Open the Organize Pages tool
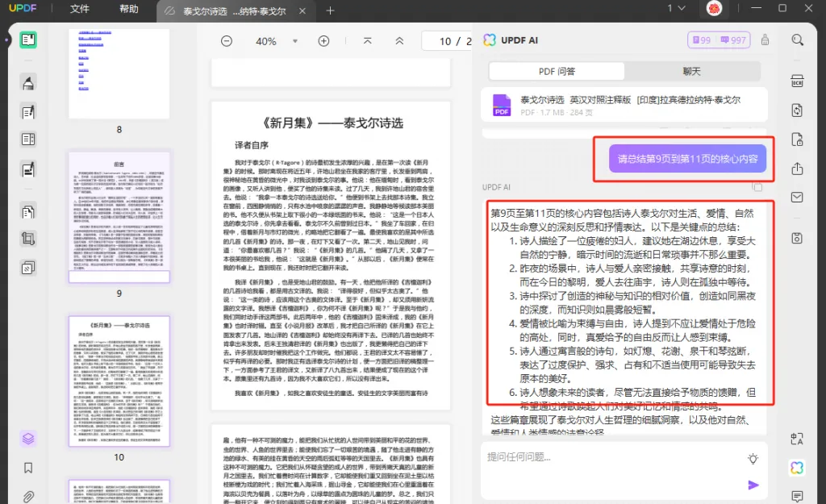 (28, 211)
